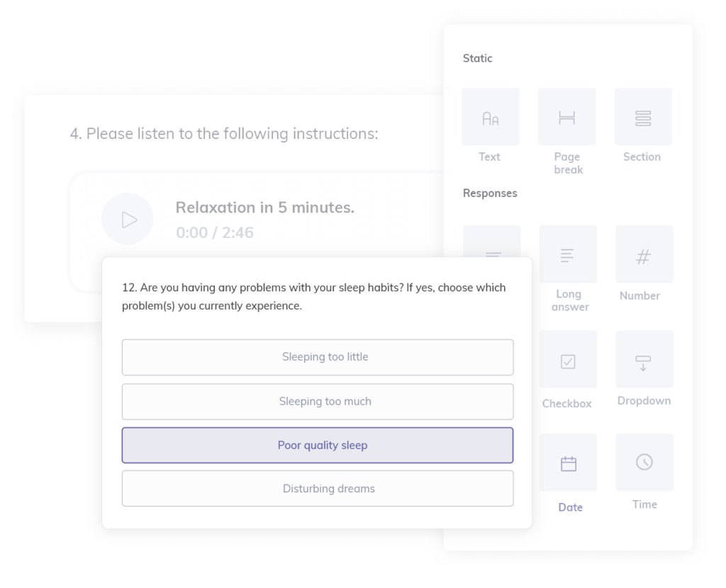726x588 pixels.
Task: Insert a Section element
Action: 643,117
